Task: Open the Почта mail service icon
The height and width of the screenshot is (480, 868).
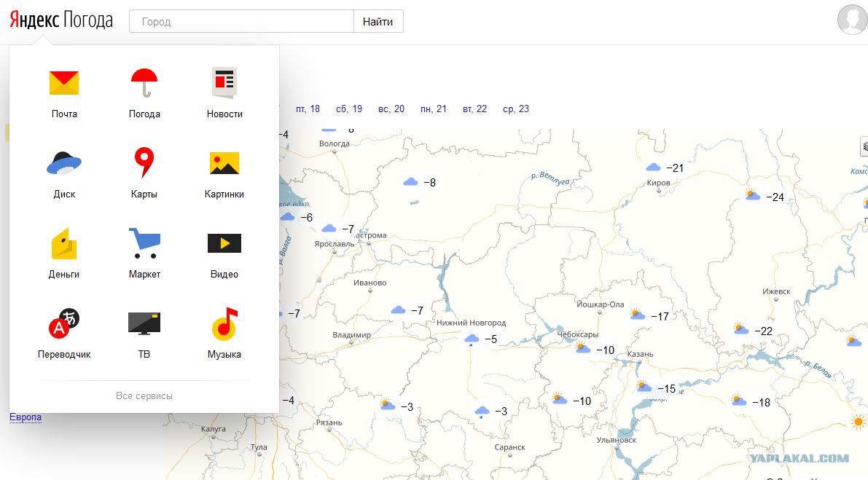Action: [64, 83]
